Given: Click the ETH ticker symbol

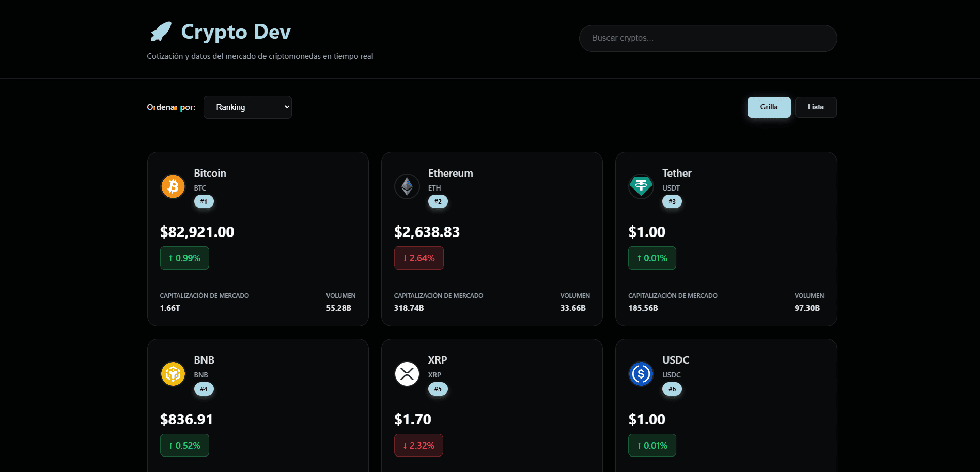Looking at the screenshot, I should 434,188.
